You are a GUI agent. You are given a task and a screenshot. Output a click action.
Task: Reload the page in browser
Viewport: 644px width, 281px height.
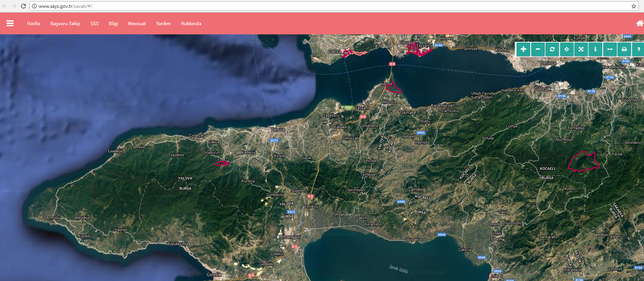click(x=23, y=6)
